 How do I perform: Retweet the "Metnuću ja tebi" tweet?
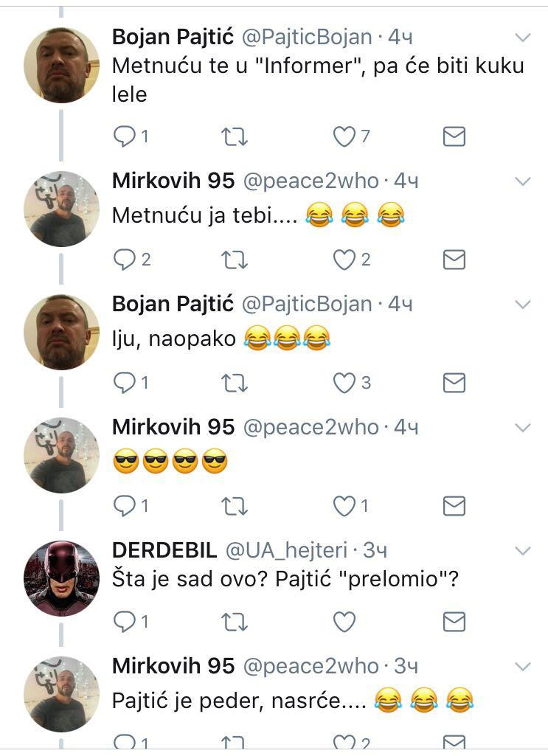pos(235,260)
